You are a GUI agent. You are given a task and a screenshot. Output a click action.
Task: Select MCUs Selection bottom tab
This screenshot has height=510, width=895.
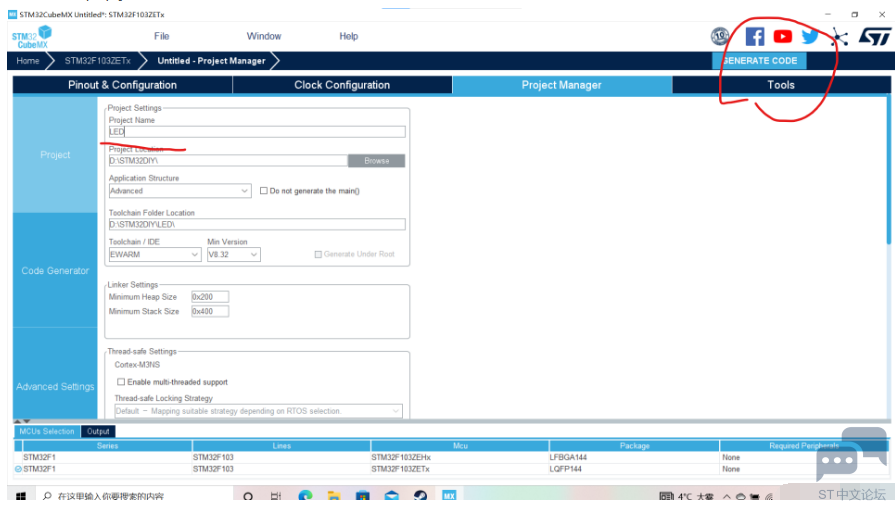tap(47, 431)
